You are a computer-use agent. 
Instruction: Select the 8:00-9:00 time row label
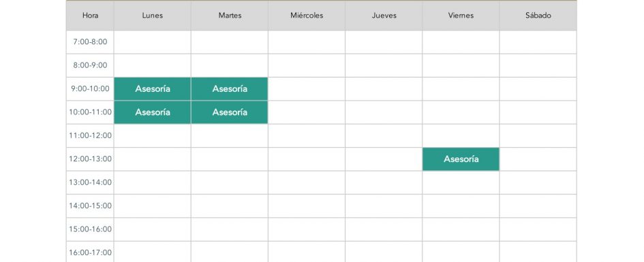click(90, 65)
